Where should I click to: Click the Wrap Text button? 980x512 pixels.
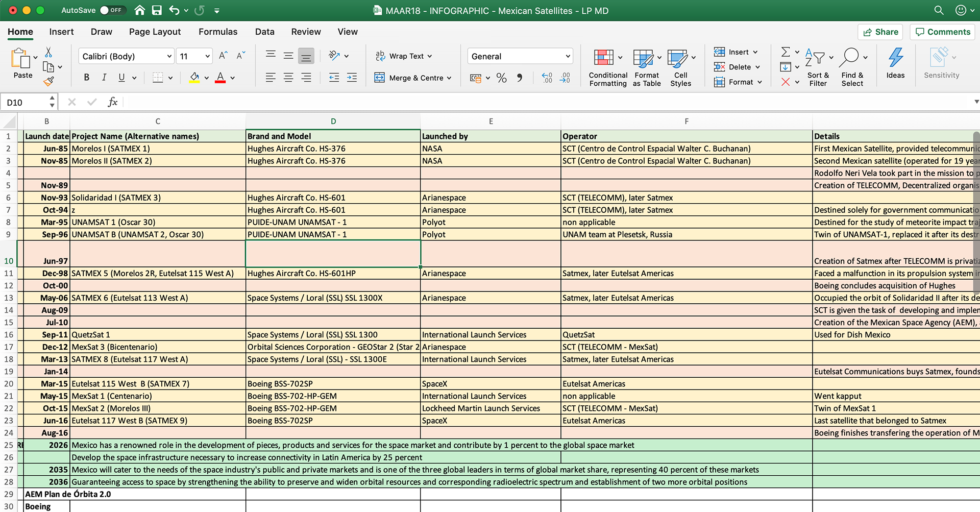tap(404, 56)
